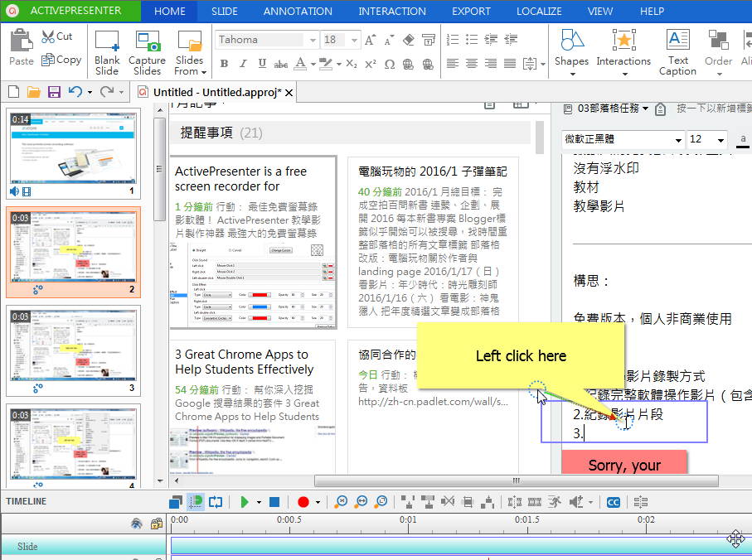Toggle subscript X₂ button
752x560 pixels.
(352, 64)
